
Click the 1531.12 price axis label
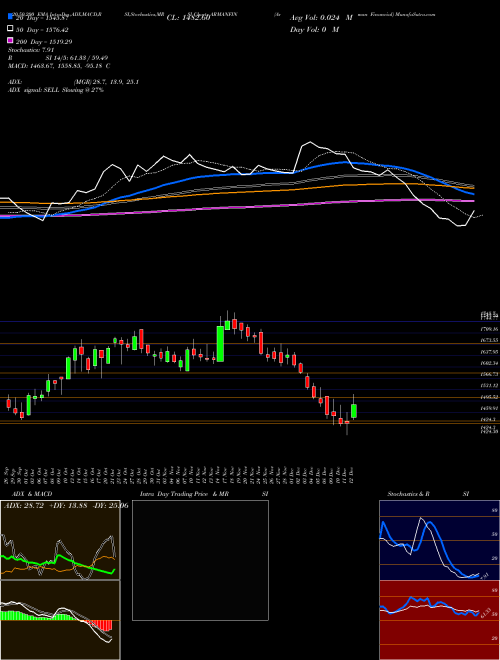490,386
